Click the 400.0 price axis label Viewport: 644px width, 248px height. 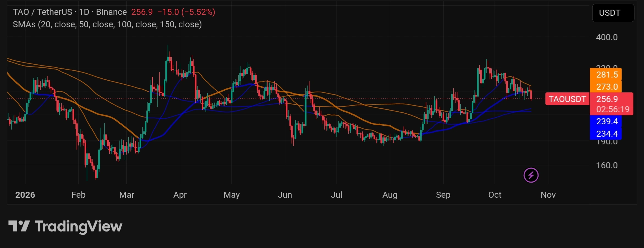click(x=607, y=37)
